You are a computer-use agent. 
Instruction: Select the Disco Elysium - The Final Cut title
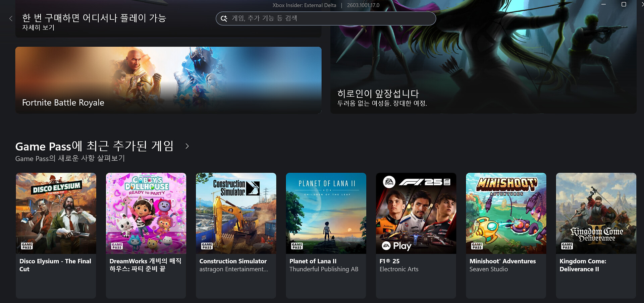coord(55,265)
